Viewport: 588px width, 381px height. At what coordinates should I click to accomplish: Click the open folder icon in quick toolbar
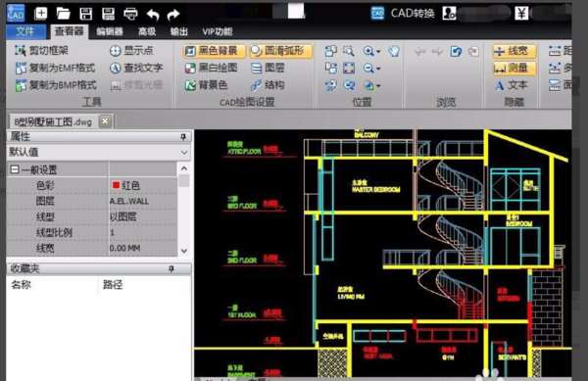pos(63,14)
